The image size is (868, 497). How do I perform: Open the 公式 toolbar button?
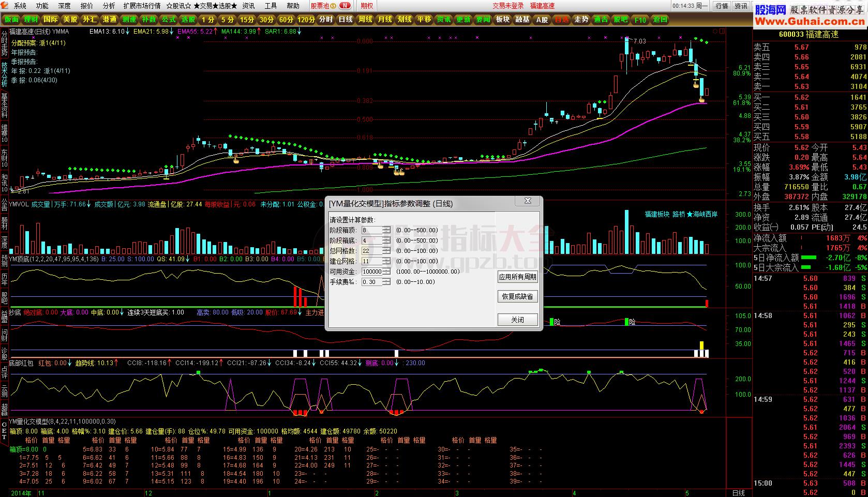(169, 20)
